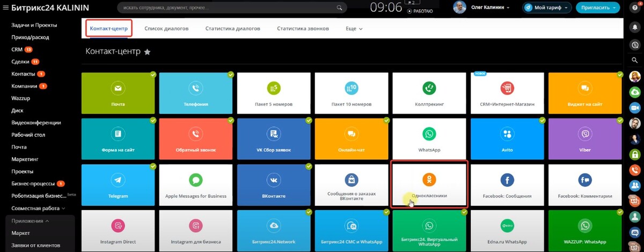
Task: Switch to Контакт-центр tab
Action: [109, 28]
